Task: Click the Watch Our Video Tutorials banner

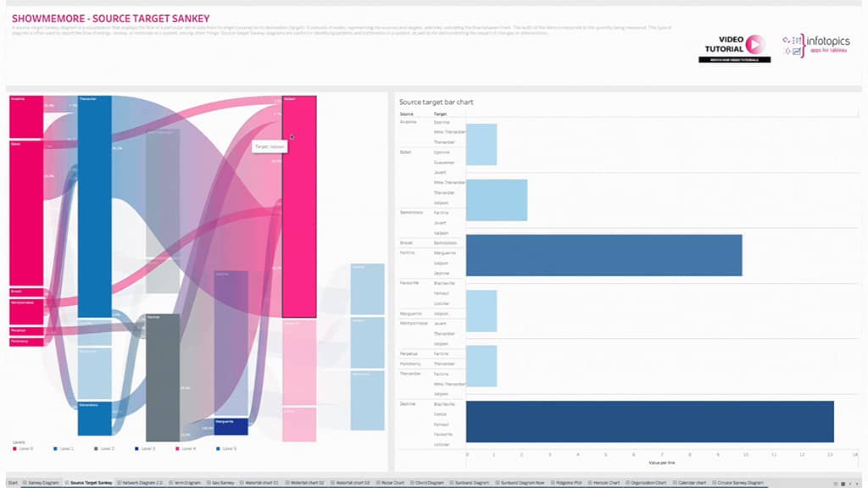Action: (x=734, y=60)
